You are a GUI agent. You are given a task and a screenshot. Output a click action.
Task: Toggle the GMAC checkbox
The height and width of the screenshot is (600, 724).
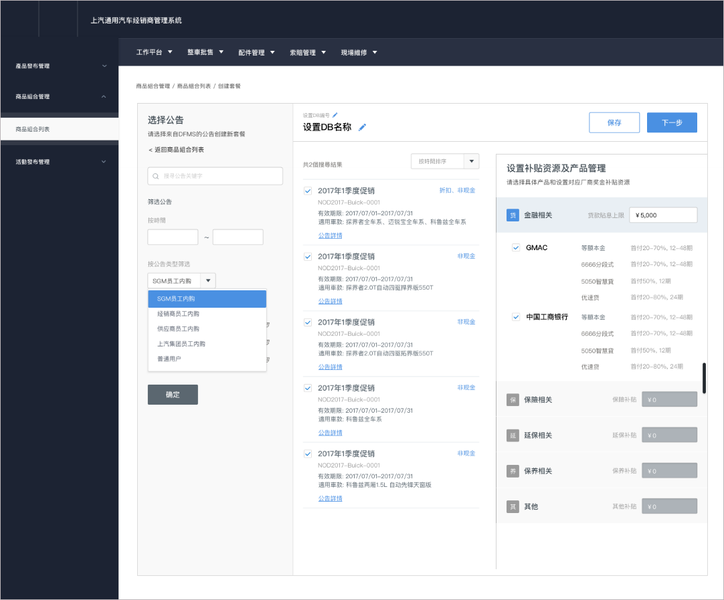pyautogui.click(x=516, y=248)
